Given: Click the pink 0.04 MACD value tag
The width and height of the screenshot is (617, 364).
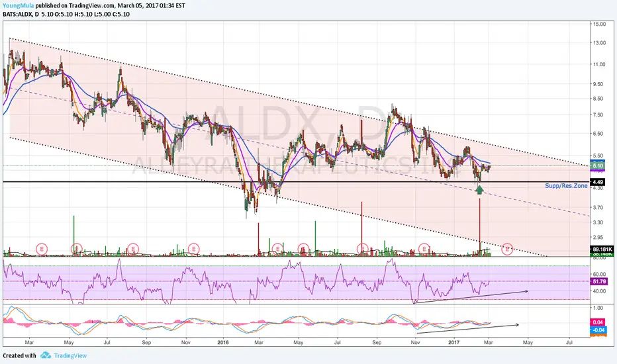Looking at the screenshot, I should click(x=598, y=322).
